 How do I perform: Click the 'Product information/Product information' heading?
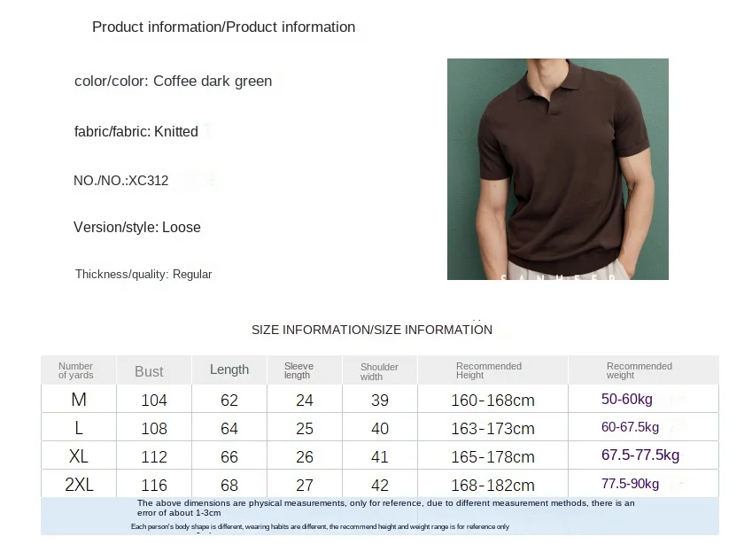click(x=223, y=27)
